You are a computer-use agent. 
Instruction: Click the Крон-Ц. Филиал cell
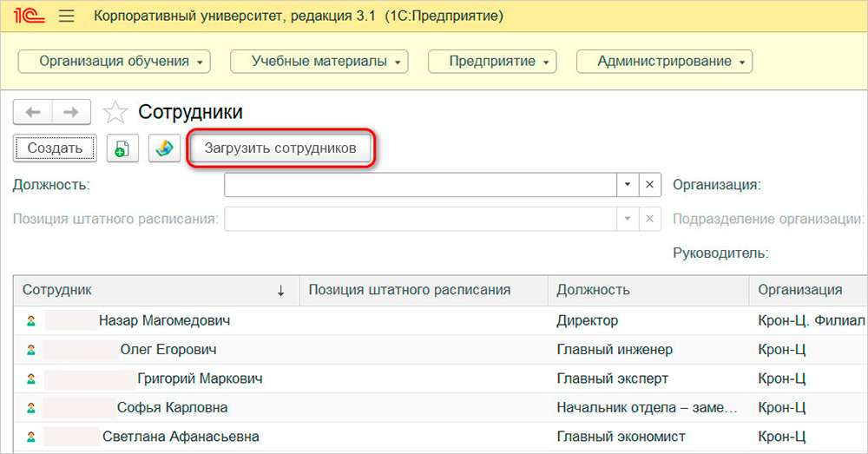[809, 320]
